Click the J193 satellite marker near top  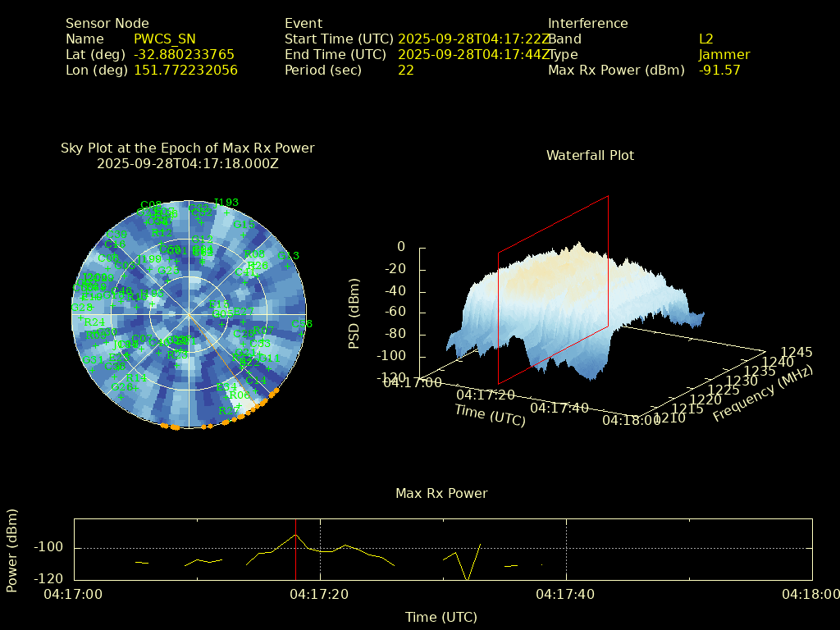coord(226,212)
